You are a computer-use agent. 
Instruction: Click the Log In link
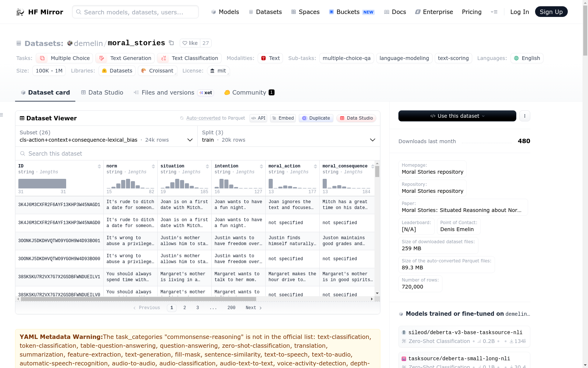[520, 12]
